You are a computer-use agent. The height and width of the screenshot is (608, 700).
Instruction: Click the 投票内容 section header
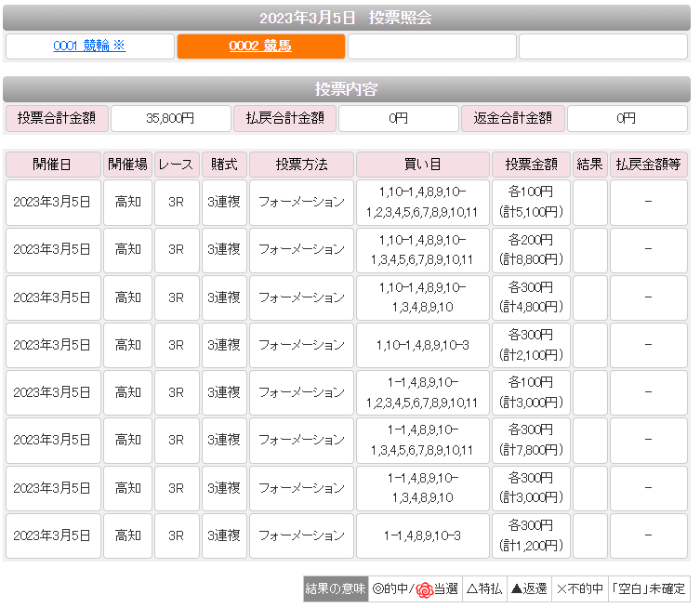point(347,89)
